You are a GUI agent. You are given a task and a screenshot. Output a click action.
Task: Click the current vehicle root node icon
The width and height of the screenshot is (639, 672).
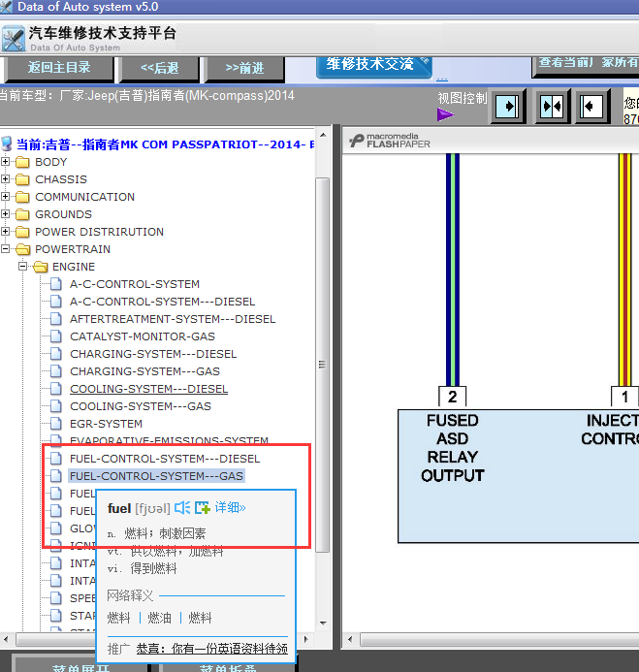tap(7, 144)
